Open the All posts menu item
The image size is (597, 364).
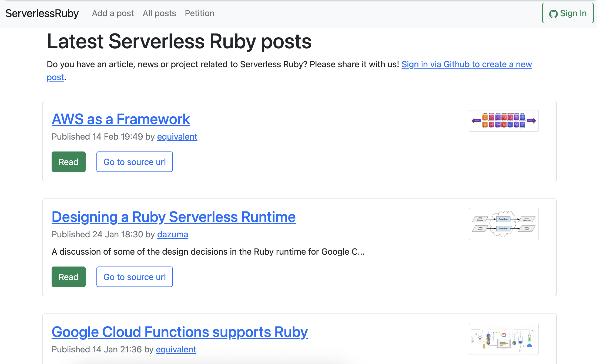(159, 13)
